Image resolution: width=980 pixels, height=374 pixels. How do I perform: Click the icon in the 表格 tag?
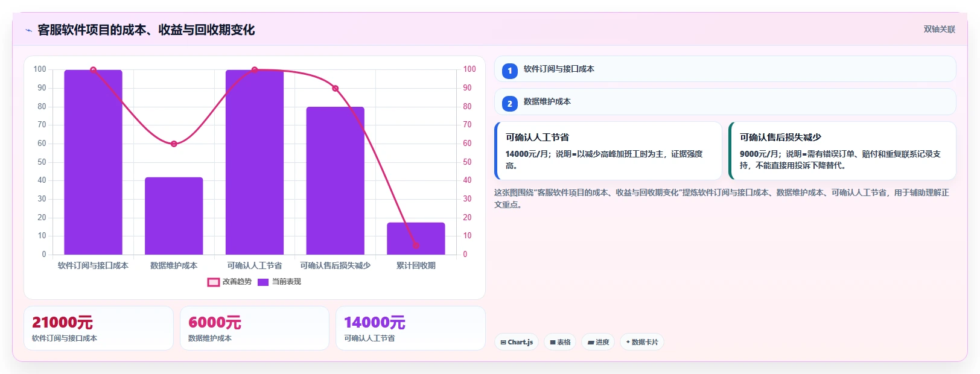553,342
